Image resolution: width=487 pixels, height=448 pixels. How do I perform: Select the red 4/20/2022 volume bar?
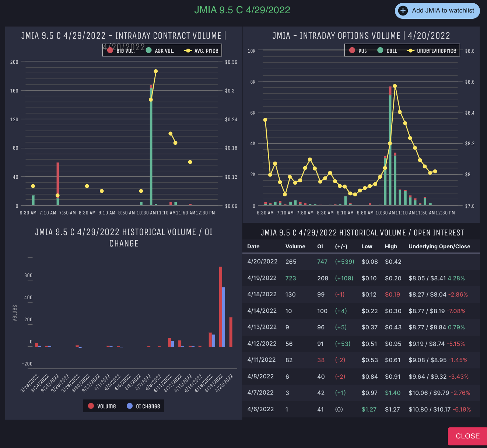tap(231, 332)
